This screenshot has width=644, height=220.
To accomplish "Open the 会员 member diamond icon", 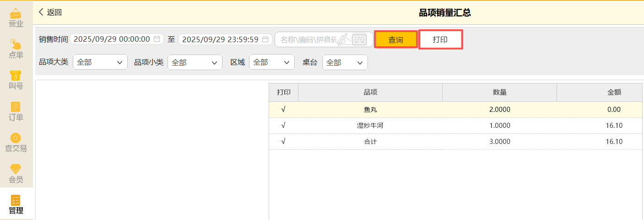I will (16, 169).
